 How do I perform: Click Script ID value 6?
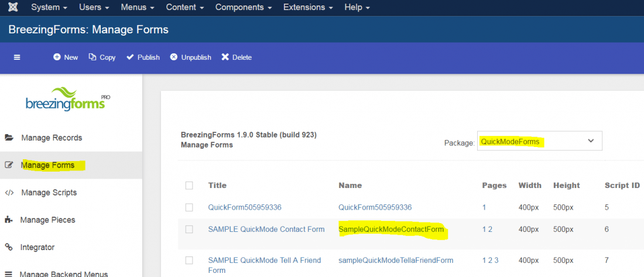[x=607, y=230]
